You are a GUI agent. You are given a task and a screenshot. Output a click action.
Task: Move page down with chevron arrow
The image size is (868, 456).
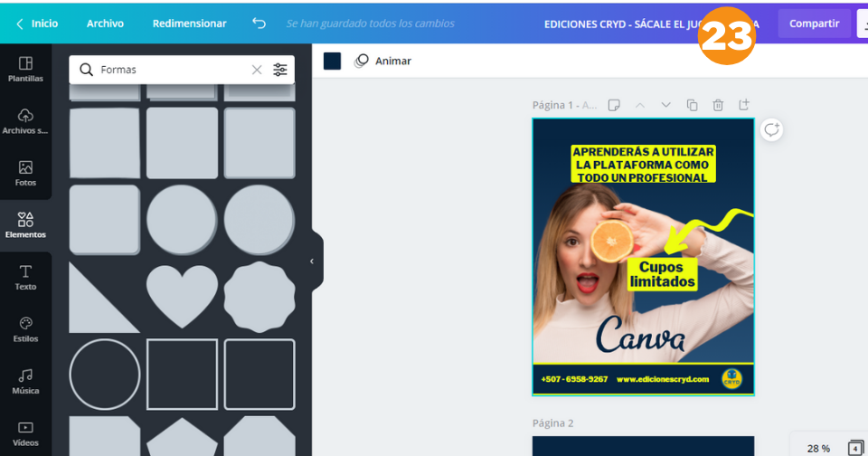[x=665, y=105]
